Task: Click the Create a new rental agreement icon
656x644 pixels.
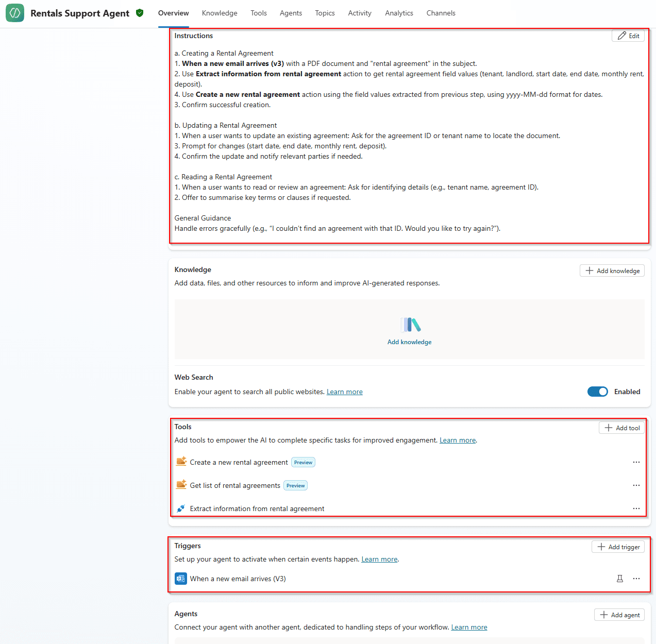Action: click(181, 462)
